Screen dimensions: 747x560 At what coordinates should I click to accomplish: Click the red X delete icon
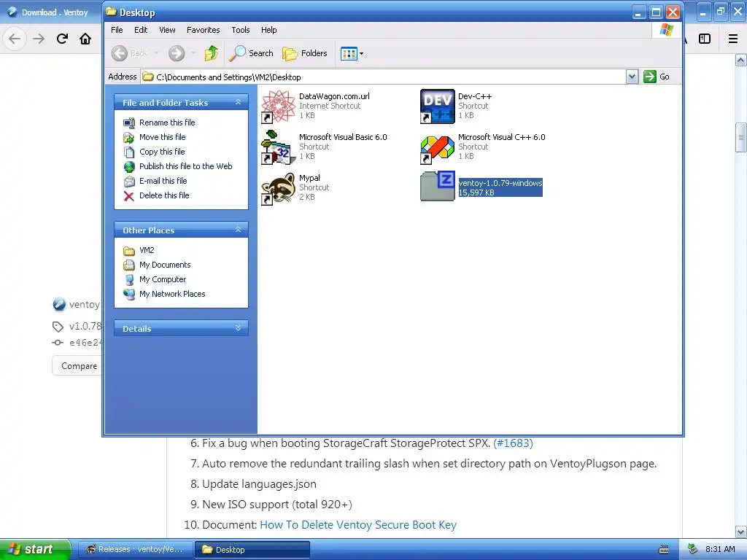coord(129,195)
